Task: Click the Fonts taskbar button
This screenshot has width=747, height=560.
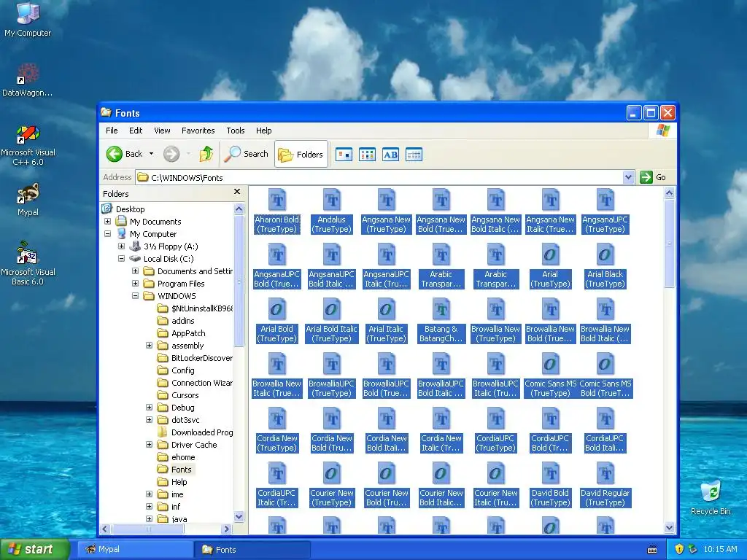Action: click(x=252, y=550)
